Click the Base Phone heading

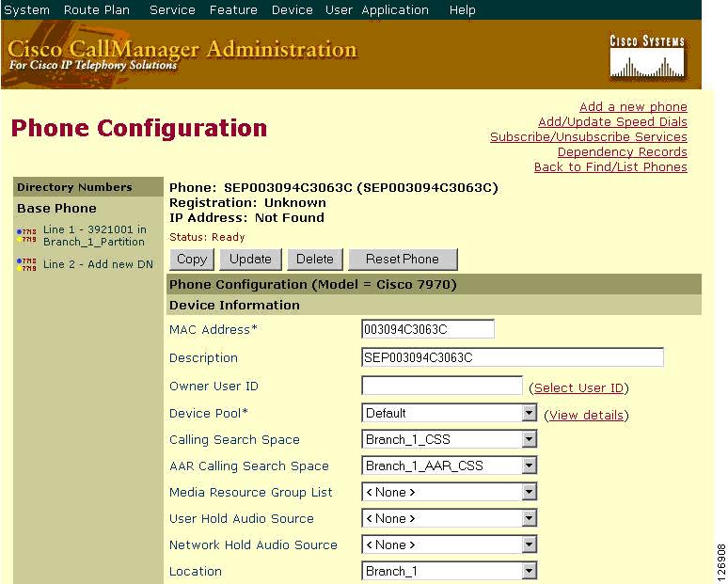(x=56, y=209)
